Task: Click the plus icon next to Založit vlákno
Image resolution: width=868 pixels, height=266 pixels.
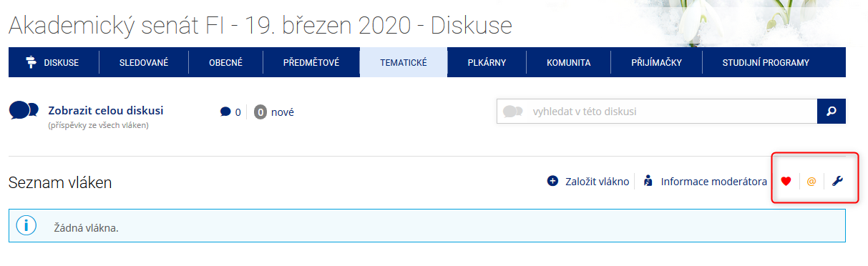Action: tap(552, 182)
